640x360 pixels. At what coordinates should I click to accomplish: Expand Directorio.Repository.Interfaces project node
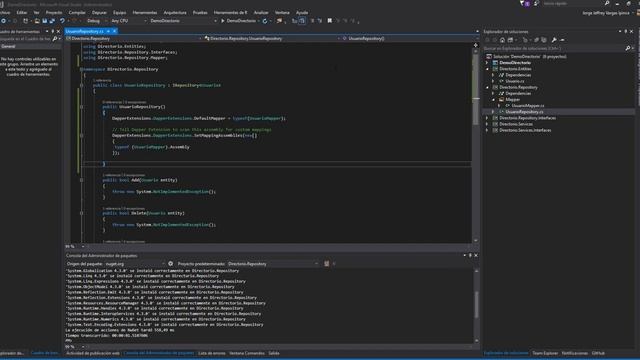coord(487,118)
